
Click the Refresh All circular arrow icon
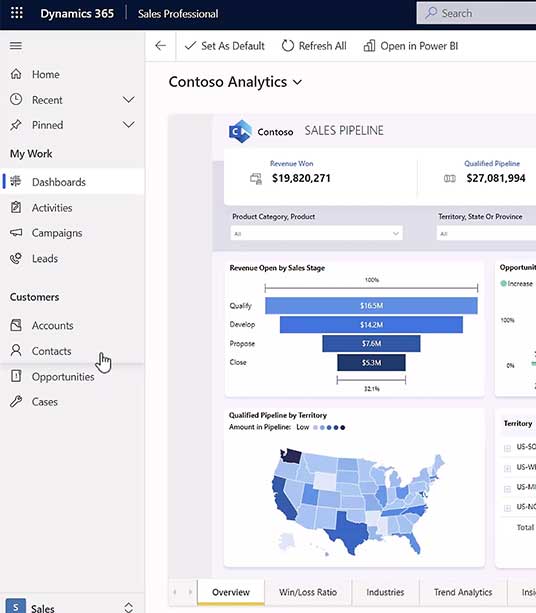click(288, 46)
